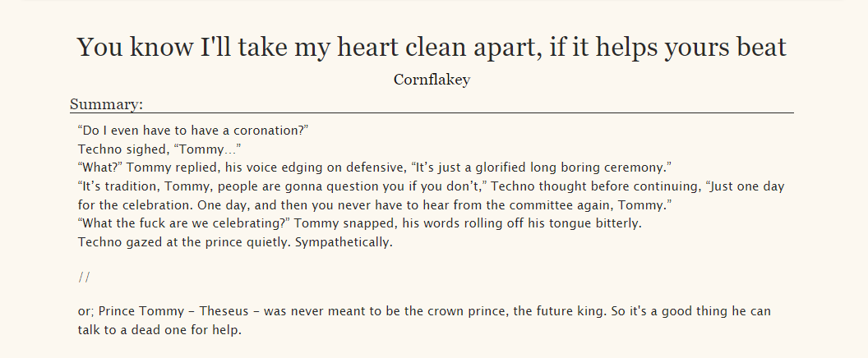Click the "What the fuck are we celebrating" line
Viewport: 868px width, 358px height.
(360, 223)
